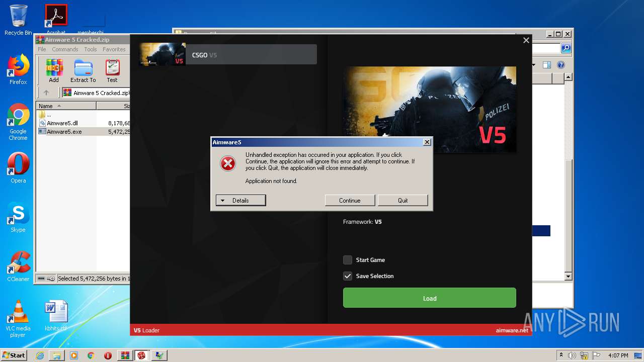Click WinRAR Test toolbar icon

coord(112,71)
